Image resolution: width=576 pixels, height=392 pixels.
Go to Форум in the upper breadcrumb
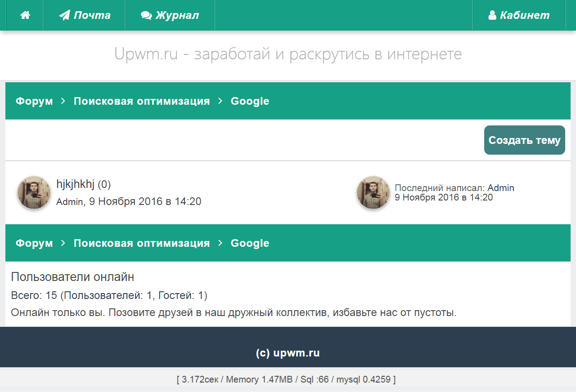click(34, 101)
